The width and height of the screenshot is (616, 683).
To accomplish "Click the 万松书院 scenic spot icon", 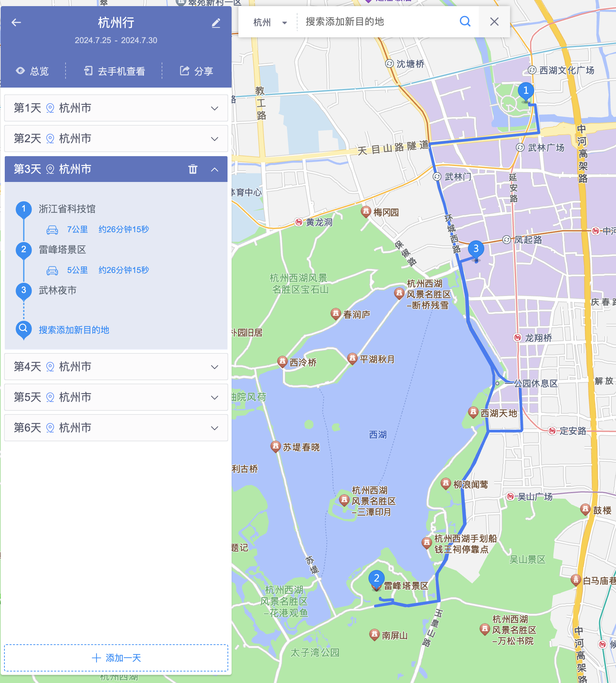I will click(485, 630).
